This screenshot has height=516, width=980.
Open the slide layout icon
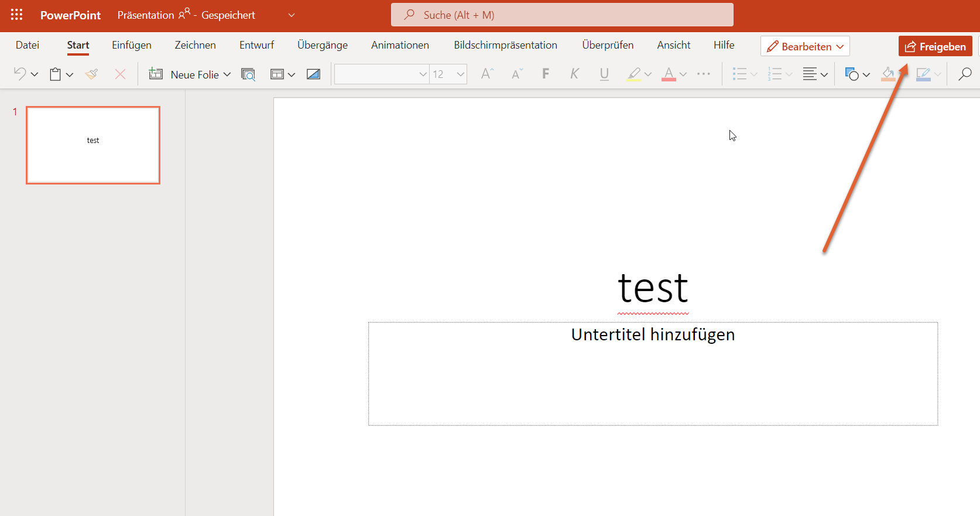pyautogui.click(x=277, y=74)
